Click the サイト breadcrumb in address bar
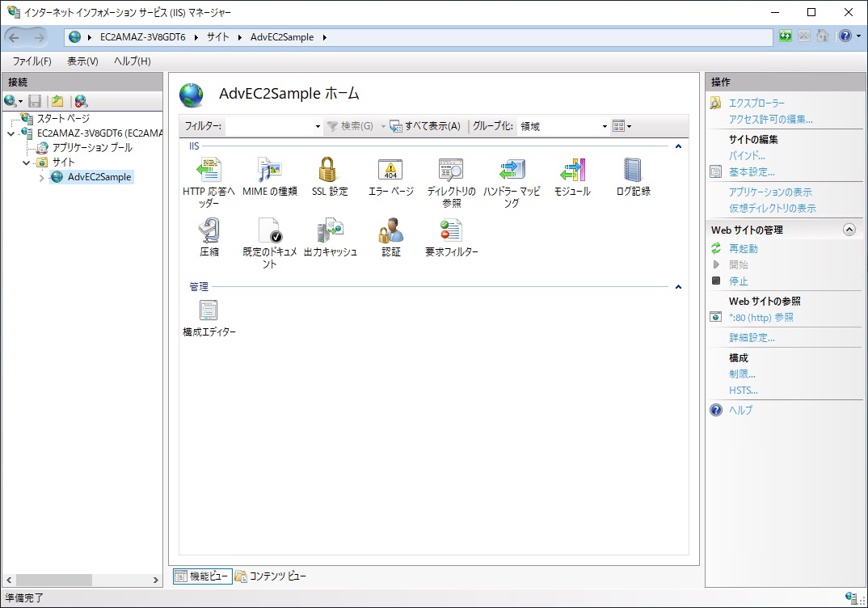The height and width of the screenshot is (608, 868). click(217, 37)
